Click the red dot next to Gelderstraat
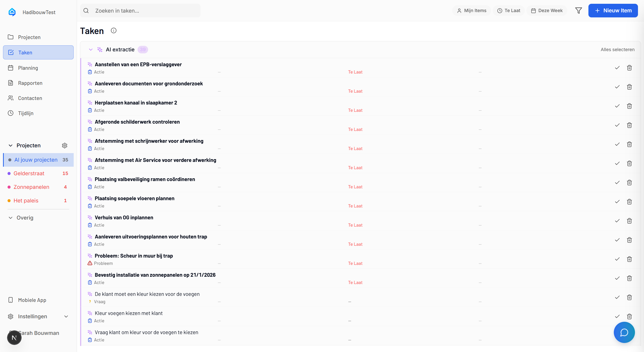The height and width of the screenshot is (352, 644). click(9, 173)
